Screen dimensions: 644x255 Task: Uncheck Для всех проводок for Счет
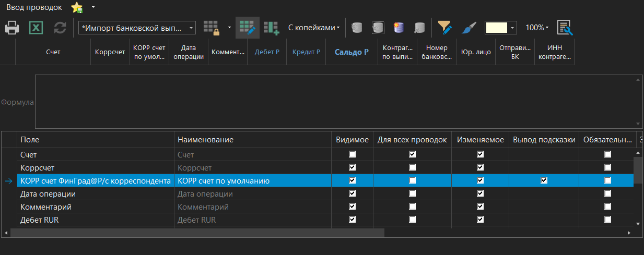coord(413,154)
